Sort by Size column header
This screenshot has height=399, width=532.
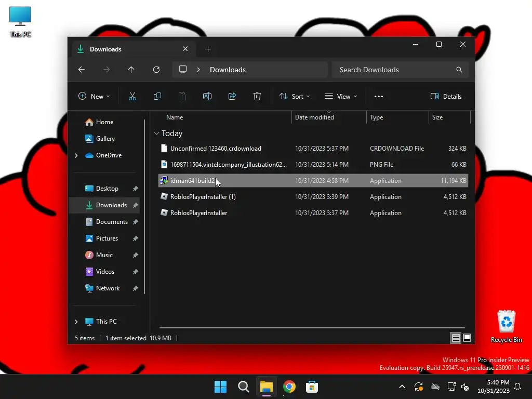point(437,117)
